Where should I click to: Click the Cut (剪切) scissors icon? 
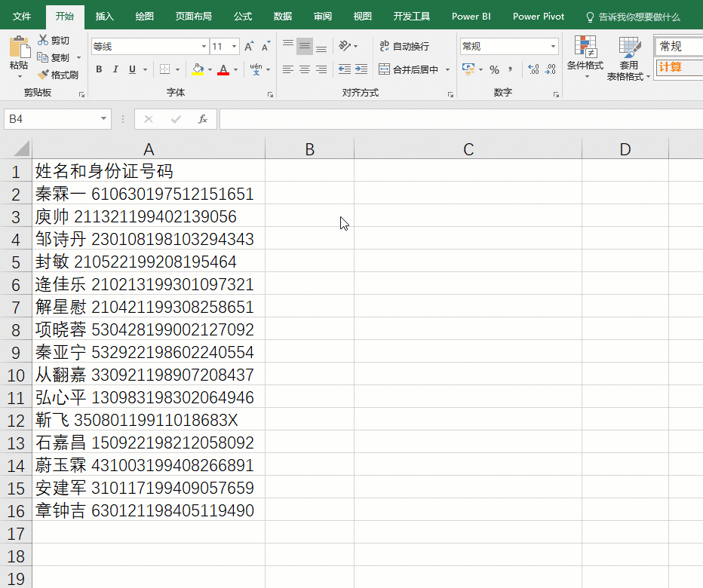[43, 40]
